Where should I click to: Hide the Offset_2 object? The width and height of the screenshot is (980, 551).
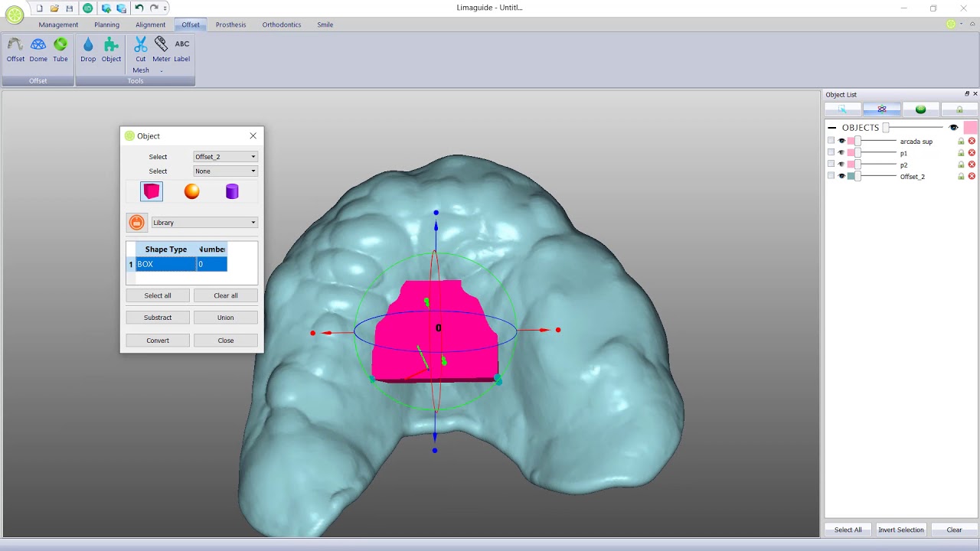pos(842,176)
